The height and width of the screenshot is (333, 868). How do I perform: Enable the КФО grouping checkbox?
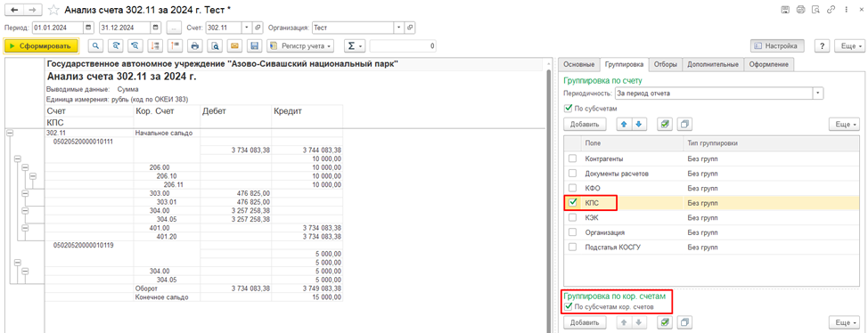[x=573, y=188]
